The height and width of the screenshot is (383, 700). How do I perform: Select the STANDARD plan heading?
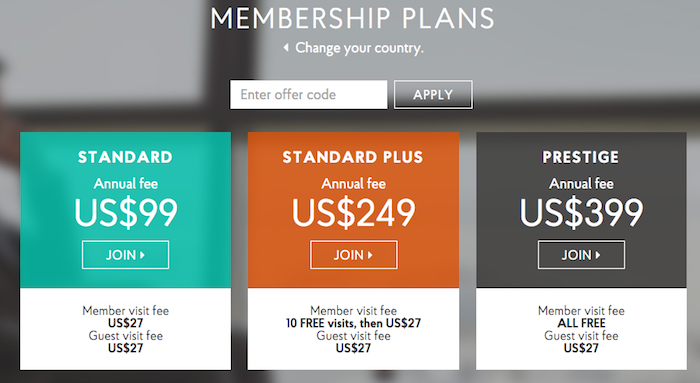click(x=125, y=157)
